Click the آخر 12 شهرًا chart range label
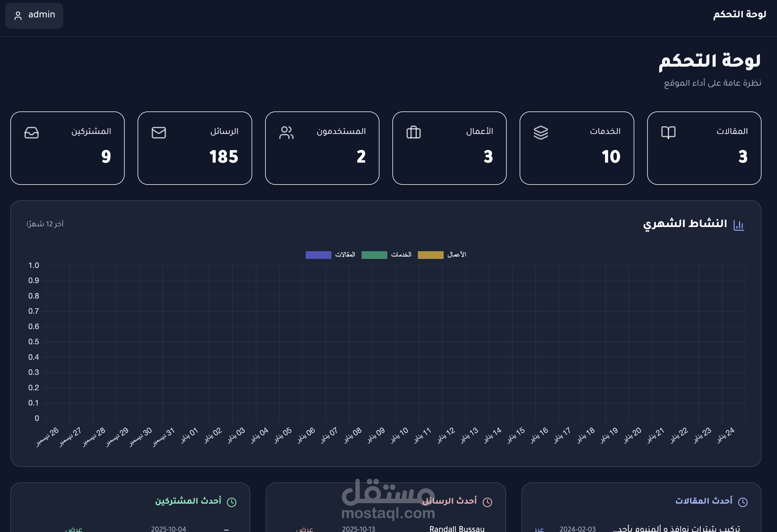 pyautogui.click(x=45, y=224)
